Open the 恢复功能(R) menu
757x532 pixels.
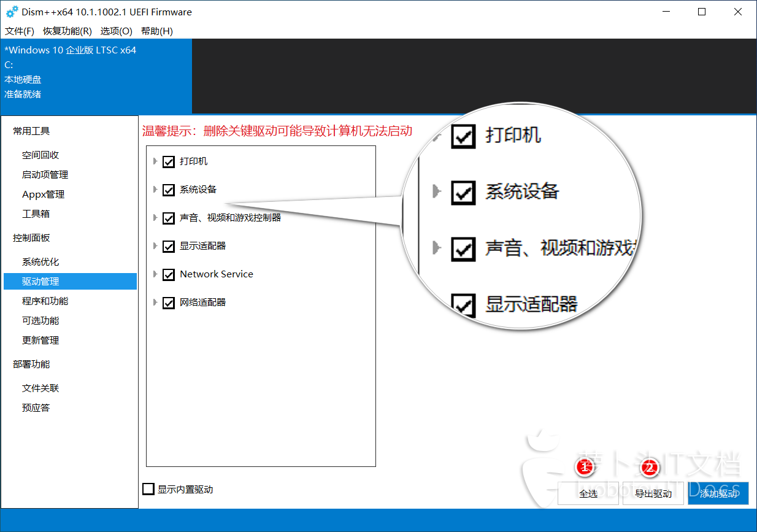click(67, 31)
